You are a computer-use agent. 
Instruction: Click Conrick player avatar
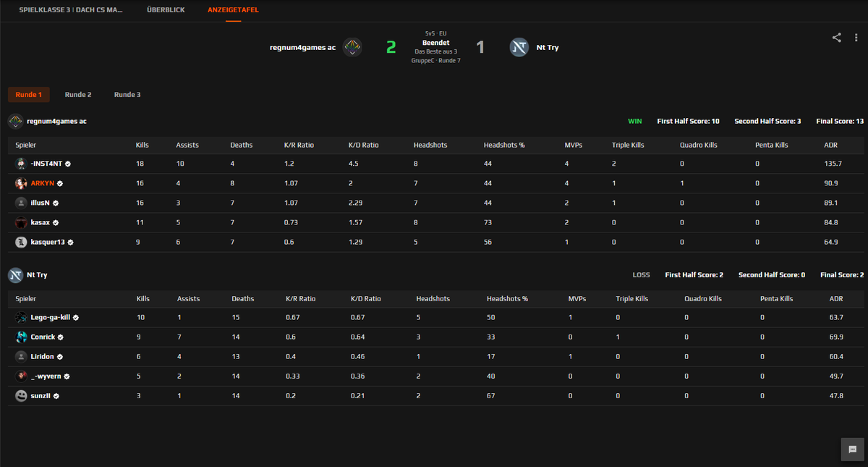pyautogui.click(x=21, y=337)
